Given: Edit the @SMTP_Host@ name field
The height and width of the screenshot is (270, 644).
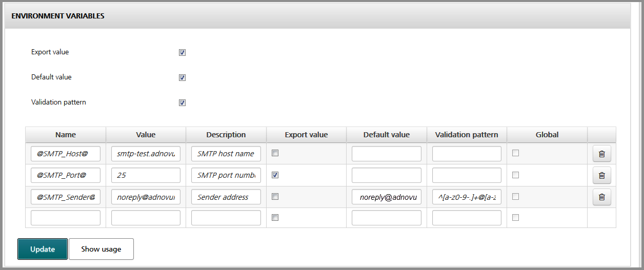Looking at the screenshot, I should pos(66,154).
